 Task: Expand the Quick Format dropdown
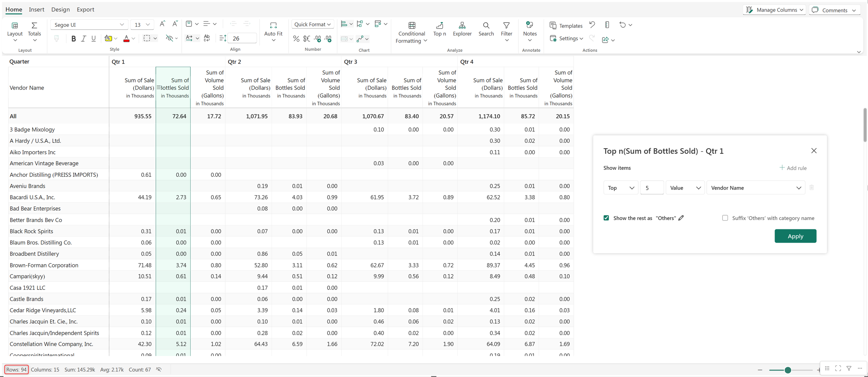pos(312,24)
